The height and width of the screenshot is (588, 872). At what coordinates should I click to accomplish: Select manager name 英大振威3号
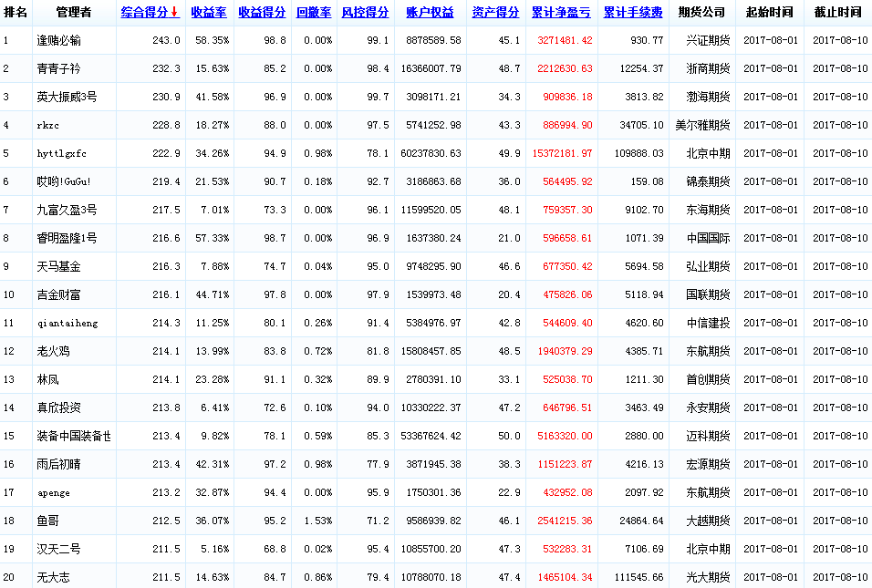(x=67, y=97)
